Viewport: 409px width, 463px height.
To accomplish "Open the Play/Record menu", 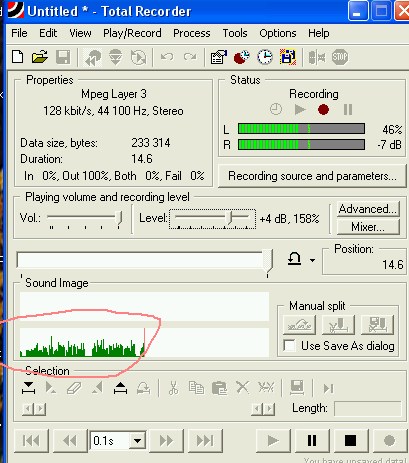I will coord(132,33).
